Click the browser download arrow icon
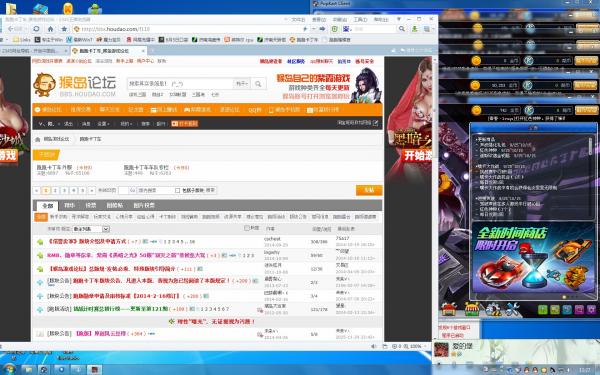 [414, 29]
